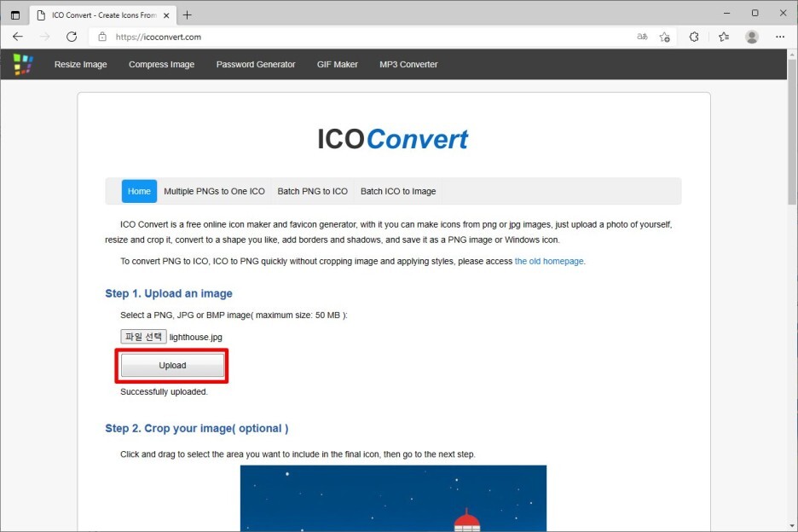Open the Extensions puzzle icon
The image size is (798, 532).
[694, 37]
